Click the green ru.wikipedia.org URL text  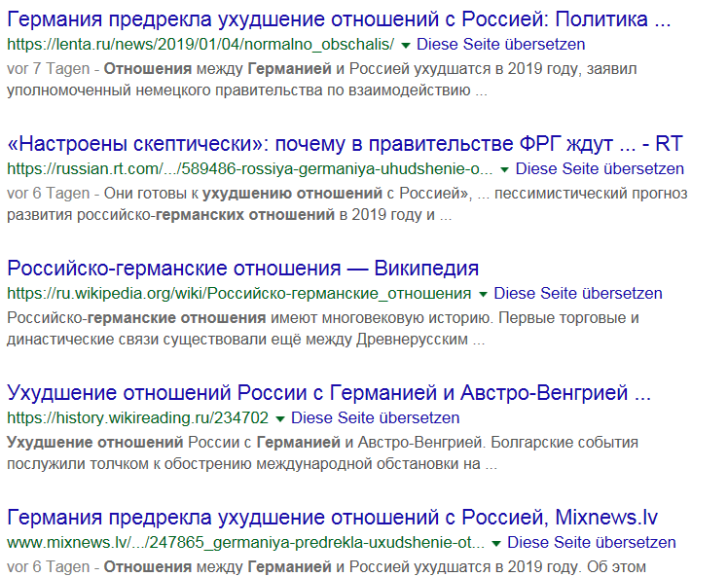coord(238,294)
